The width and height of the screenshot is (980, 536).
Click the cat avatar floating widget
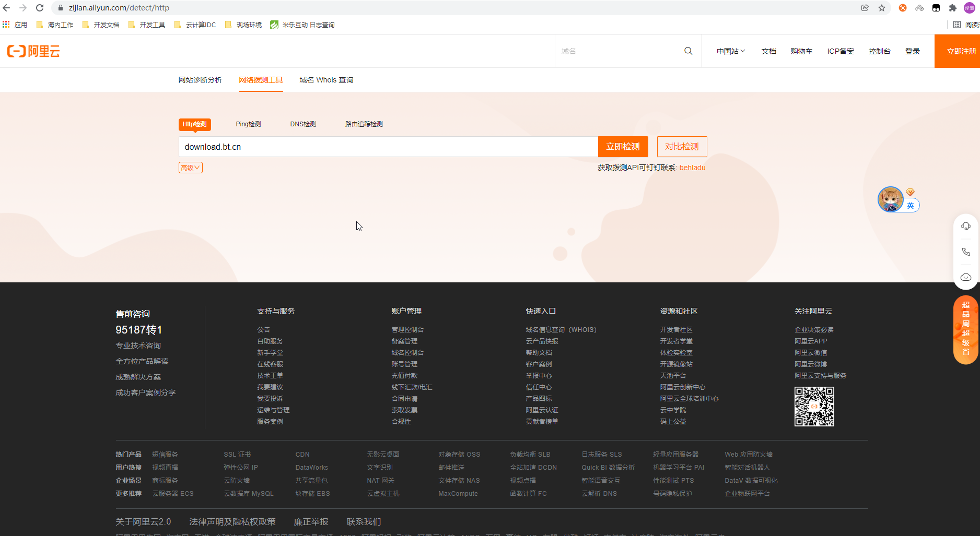coord(891,199)
